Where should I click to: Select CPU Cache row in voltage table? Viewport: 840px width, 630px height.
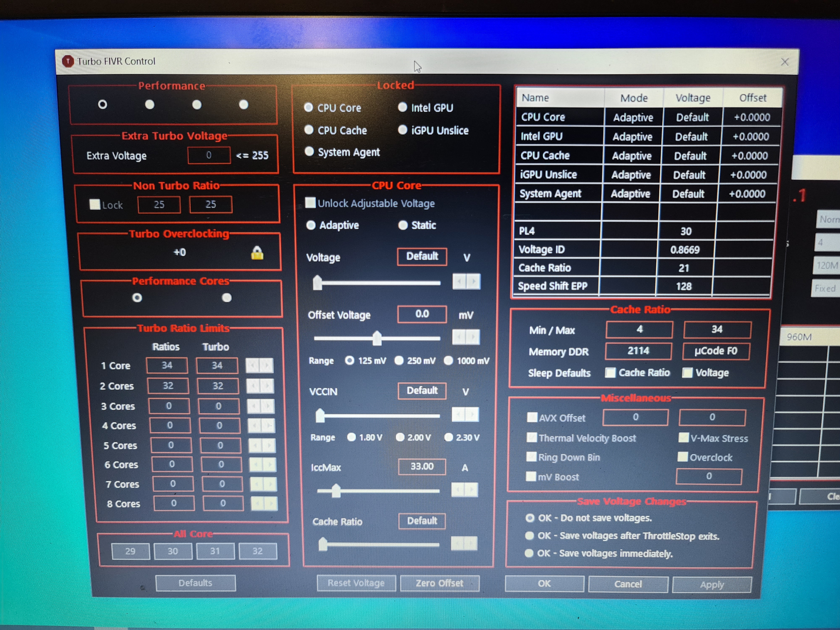(647, 156)
